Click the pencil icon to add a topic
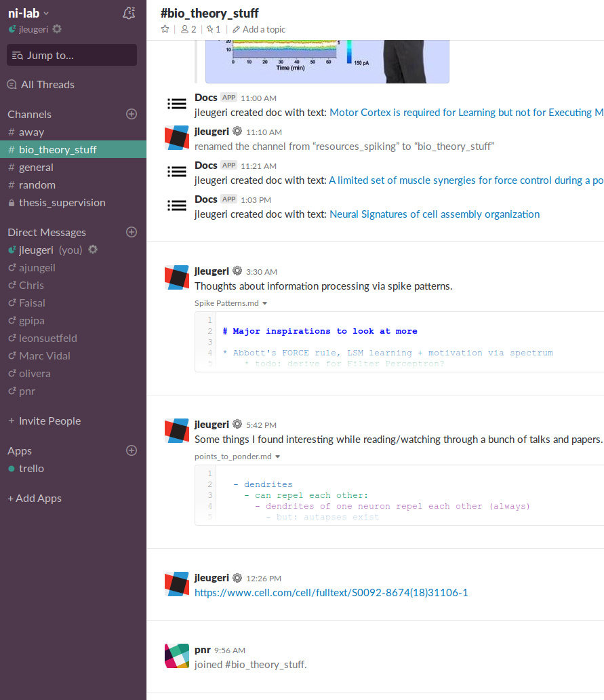This screenshot has height=700, width=604. click(237, 29)
